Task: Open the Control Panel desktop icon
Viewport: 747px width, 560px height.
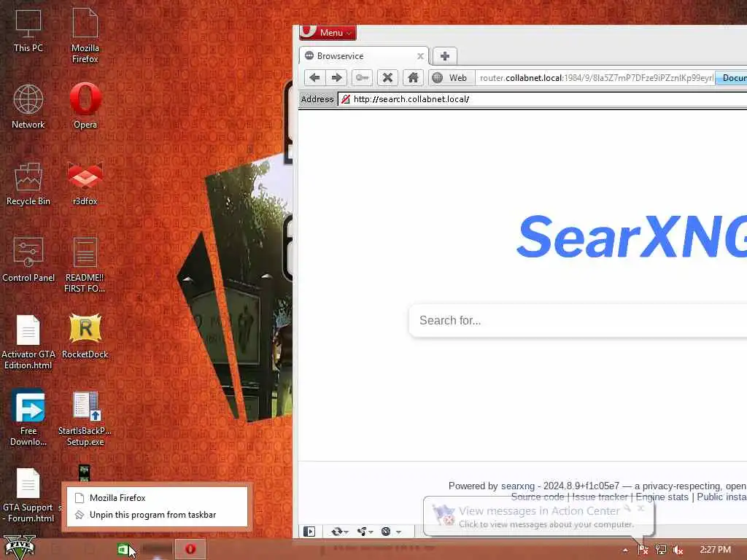Action: [x=28, y=260]
